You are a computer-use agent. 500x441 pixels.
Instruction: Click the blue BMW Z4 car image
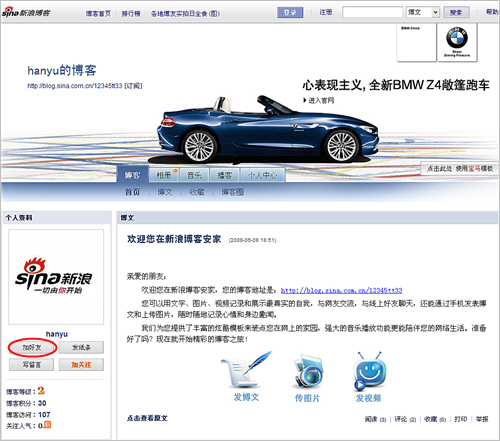click(267, 130)
